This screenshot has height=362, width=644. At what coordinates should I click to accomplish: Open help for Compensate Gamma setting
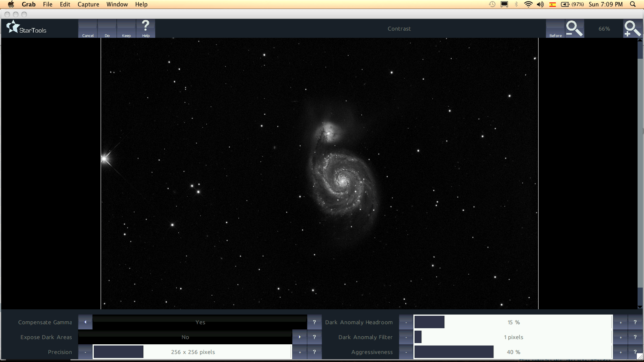[314, 322]
